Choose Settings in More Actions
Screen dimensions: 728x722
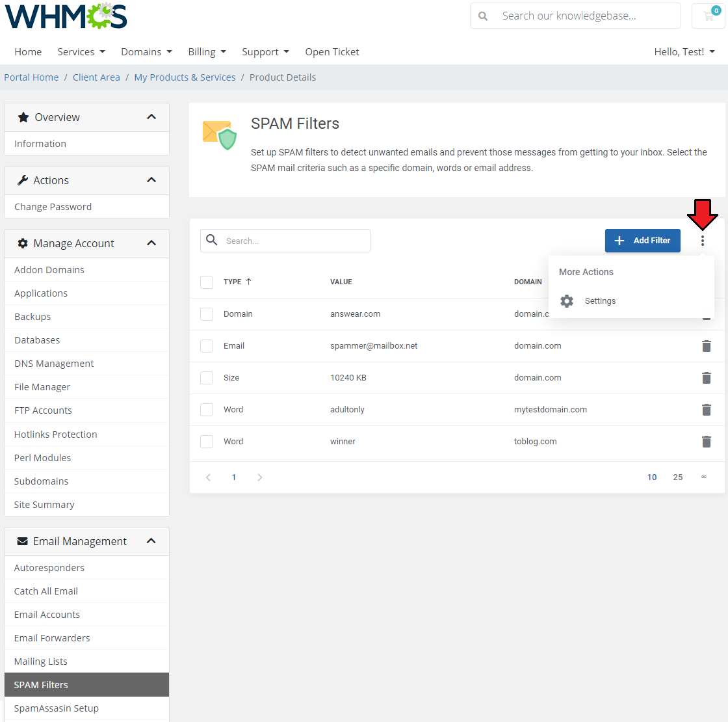[x=600, y=301]
